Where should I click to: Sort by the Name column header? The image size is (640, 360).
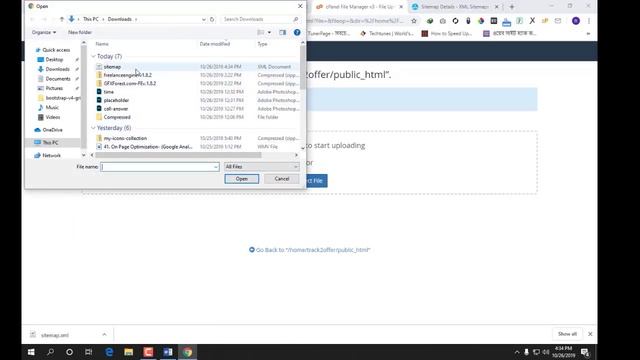[x=102, y=44]
